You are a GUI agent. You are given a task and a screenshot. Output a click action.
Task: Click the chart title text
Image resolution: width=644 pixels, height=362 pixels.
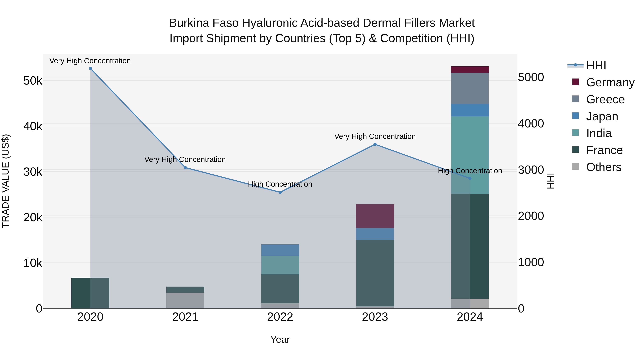(x=322, y=30)
